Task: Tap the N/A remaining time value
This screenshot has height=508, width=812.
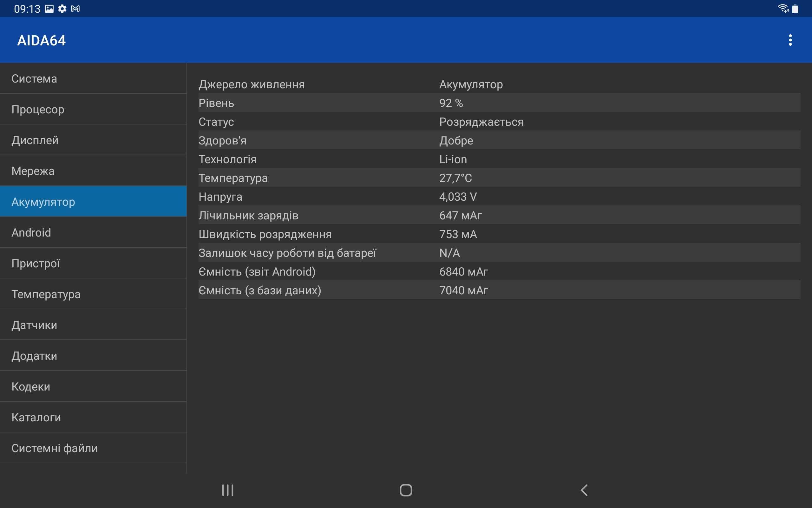Action: coord(450,253)
